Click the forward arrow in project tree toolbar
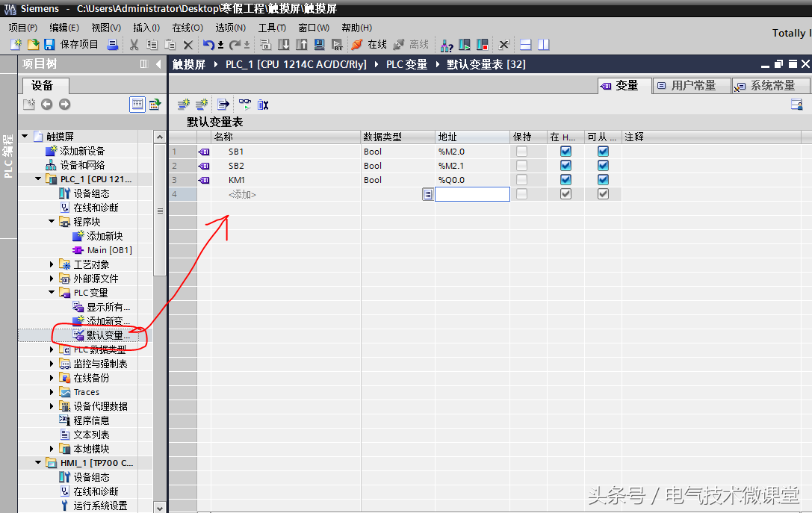Screen dimensions: 812x513 pos(64,104)
